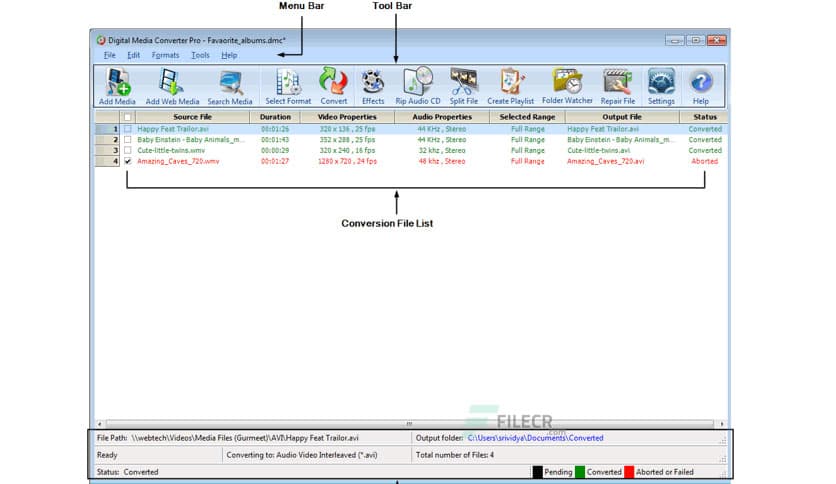Open the Formats menu

165,55
